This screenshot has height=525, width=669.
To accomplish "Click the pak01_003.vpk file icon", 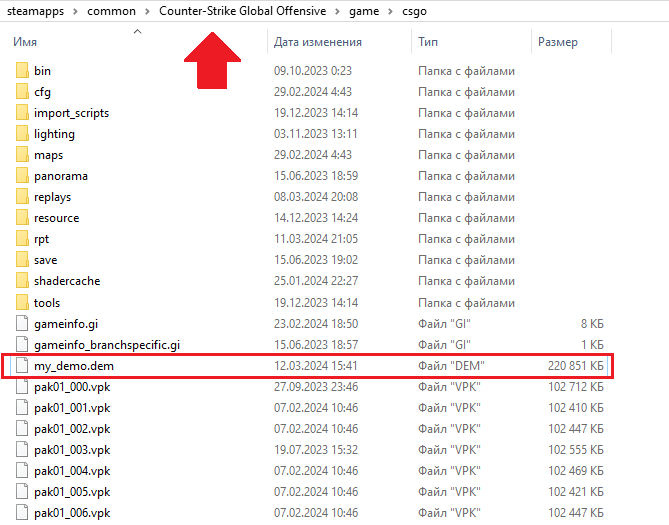I will 22,449.
